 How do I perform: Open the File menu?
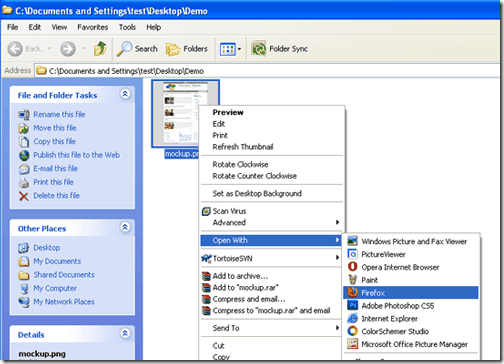click(13, 27)
